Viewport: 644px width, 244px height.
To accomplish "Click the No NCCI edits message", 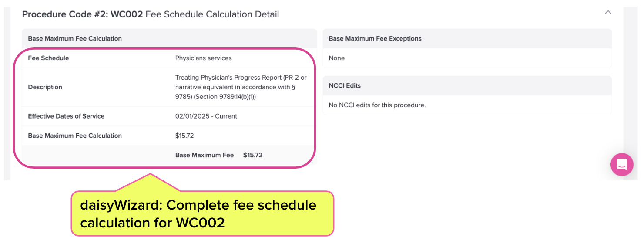I will click(x=377, y=105).
